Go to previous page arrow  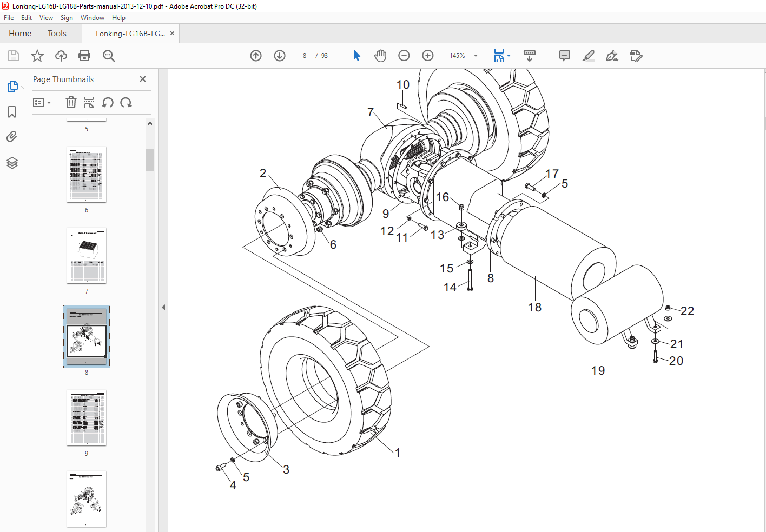point(256,56)
